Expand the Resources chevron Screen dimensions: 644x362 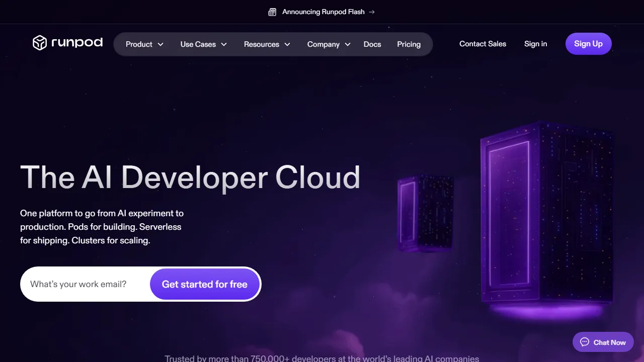[x=287, y=44]
